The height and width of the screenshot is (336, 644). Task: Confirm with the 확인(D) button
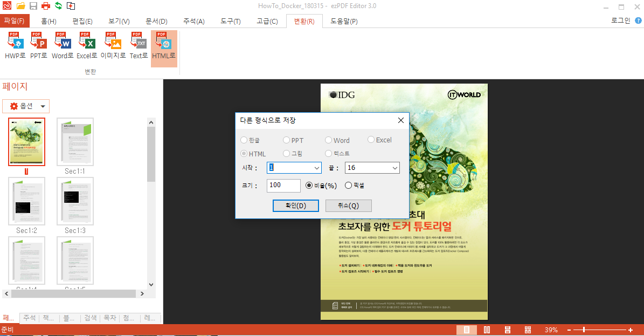[296, 205]
